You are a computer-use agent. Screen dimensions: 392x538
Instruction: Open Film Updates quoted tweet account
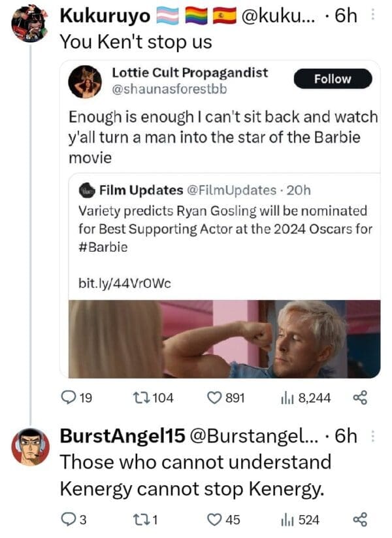pos(141,190)
